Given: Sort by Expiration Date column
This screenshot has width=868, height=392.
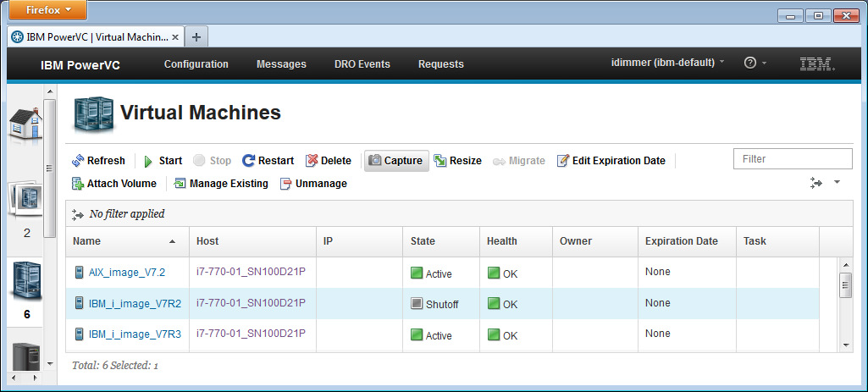Looking at the screenshot, I should [687, 241].
